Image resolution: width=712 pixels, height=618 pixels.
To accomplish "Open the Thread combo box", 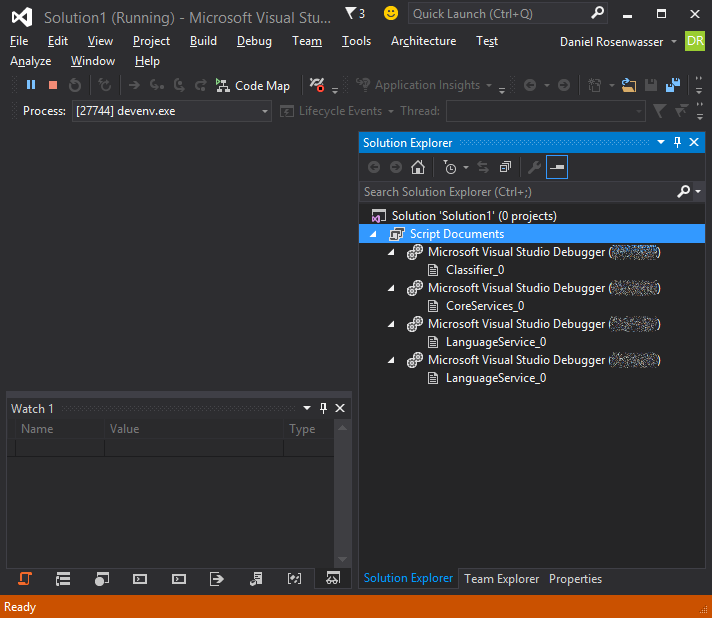I will (x=545, y=111).
